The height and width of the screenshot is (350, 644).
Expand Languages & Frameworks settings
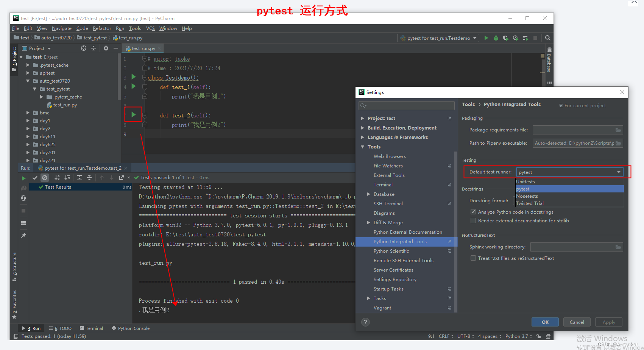363,137
